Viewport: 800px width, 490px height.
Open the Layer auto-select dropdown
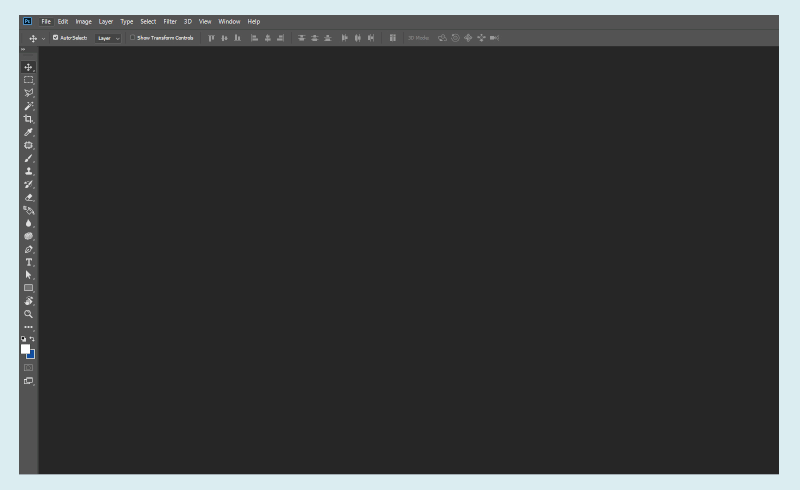tap(107, 38)
